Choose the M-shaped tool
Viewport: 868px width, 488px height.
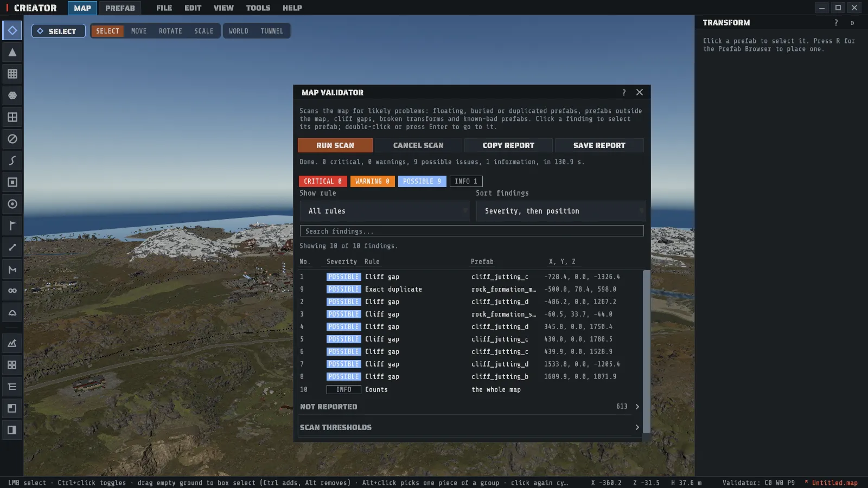pos(12,269)
